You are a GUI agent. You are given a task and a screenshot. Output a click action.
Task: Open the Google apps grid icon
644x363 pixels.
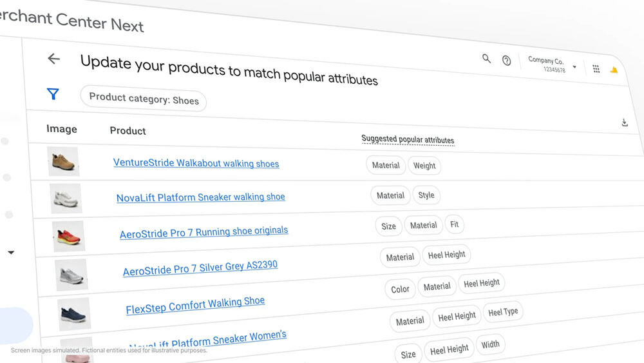[596, 69]
